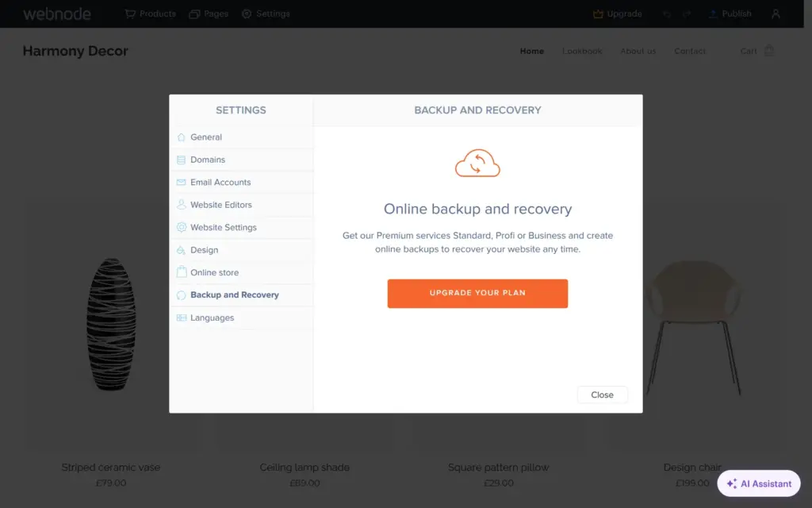Viewport: 812px width, 508px height.
Task: Click the shopping cart bag icon on site
Action: pyautogui.click(x=769, y=50)
